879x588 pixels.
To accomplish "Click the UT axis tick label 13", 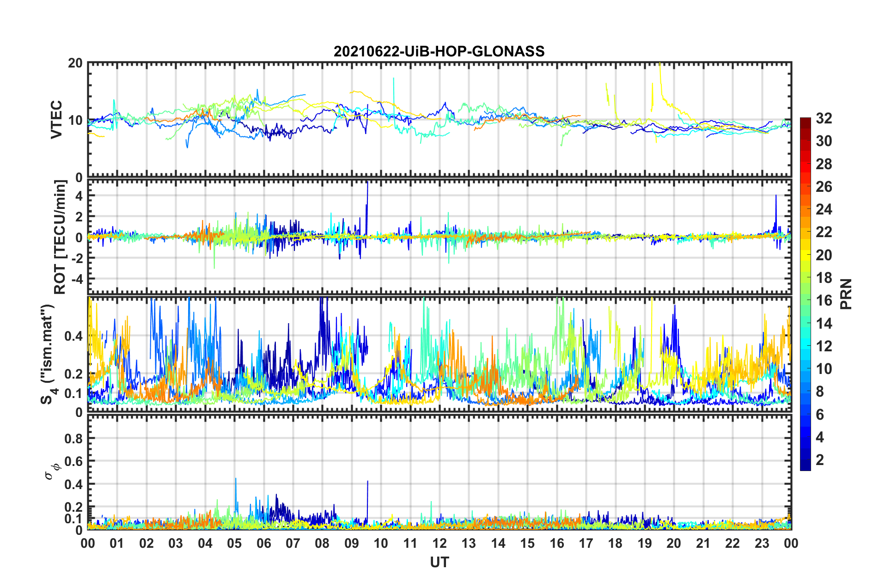I will (469, 543).
